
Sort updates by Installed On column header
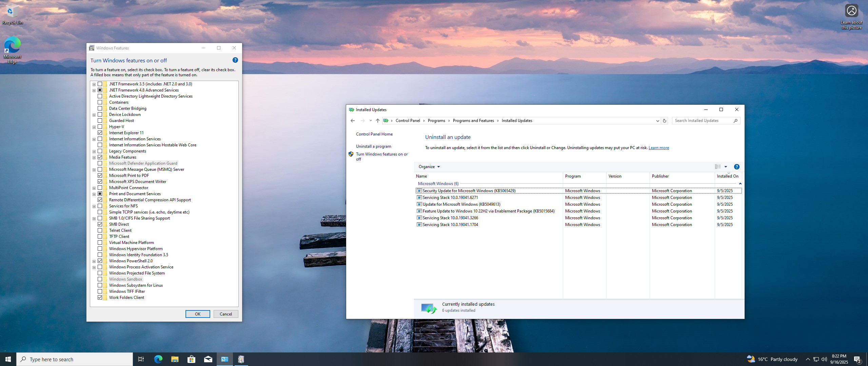tap(728, 176)
